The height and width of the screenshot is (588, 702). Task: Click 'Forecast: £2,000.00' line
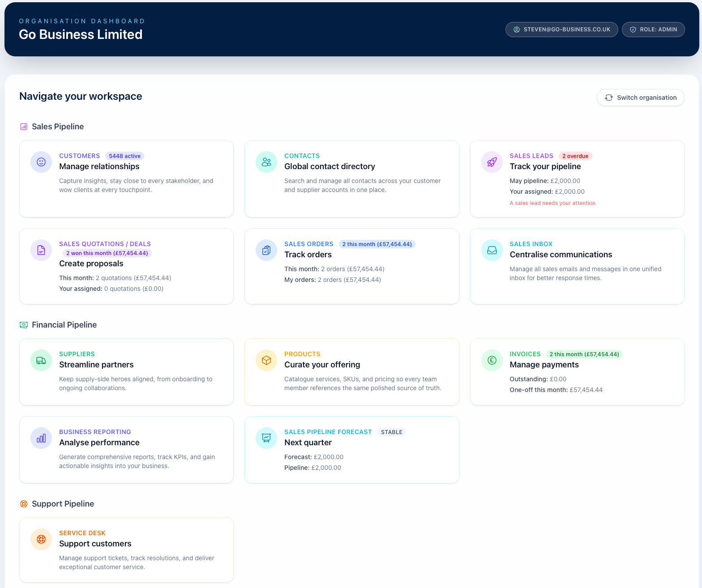point(314,457)
